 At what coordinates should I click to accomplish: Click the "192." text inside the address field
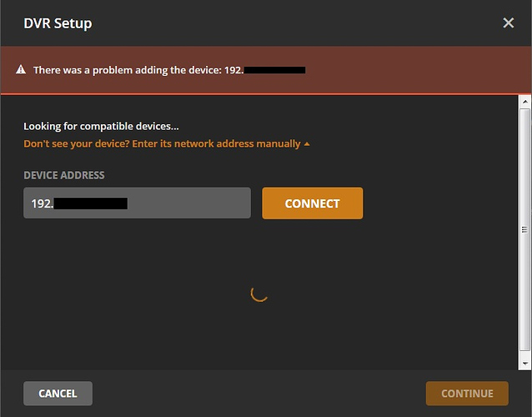pos(42,203)
